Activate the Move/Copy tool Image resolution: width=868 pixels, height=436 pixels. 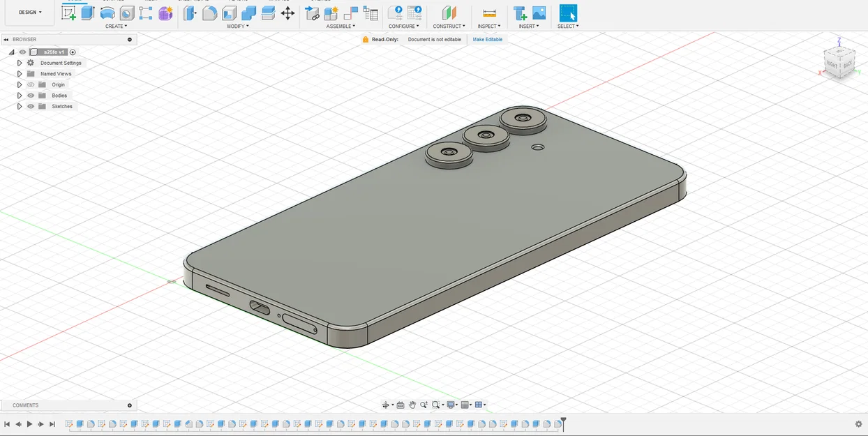coord(287,13)
